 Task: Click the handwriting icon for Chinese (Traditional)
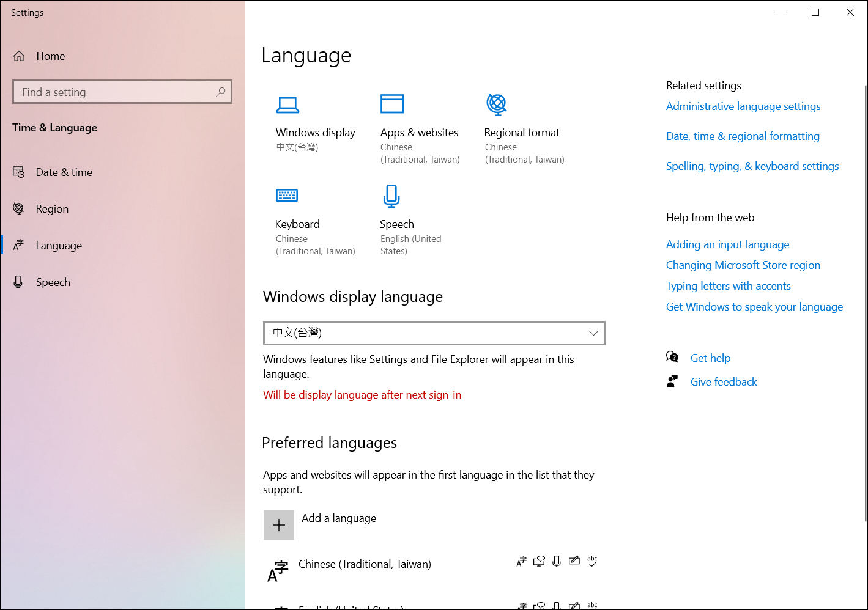tap(574, 560)
